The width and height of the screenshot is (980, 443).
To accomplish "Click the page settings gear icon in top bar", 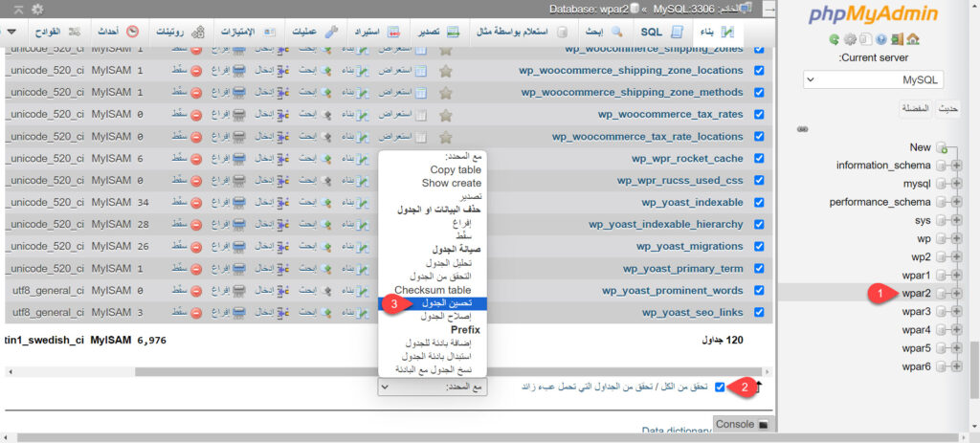I will pyautogui.click(x=37, y=9).
